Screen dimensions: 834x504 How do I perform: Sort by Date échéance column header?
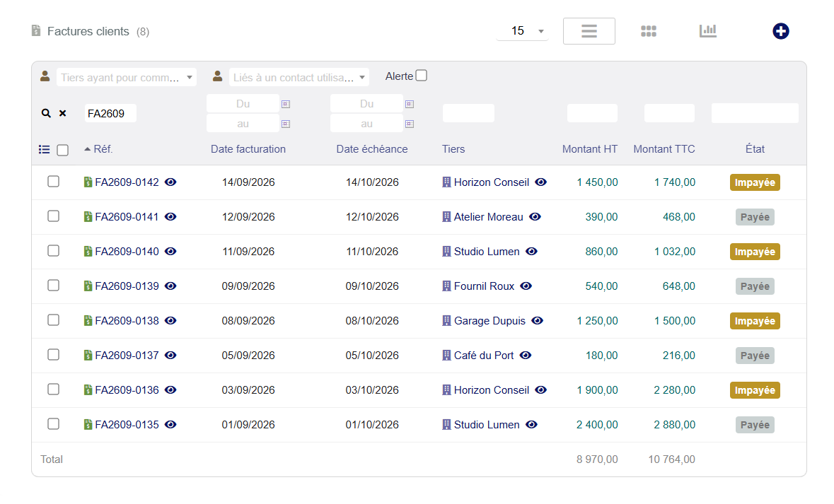[x=372, y=149]
